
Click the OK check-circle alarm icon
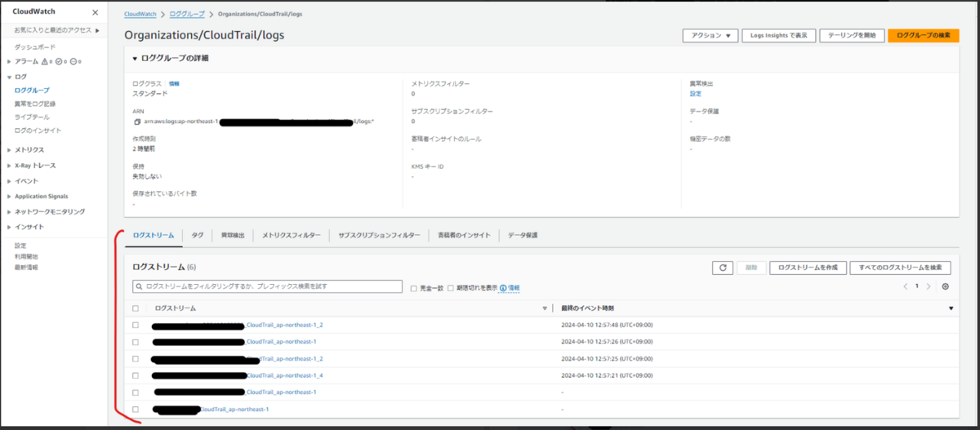coord(60,62)
